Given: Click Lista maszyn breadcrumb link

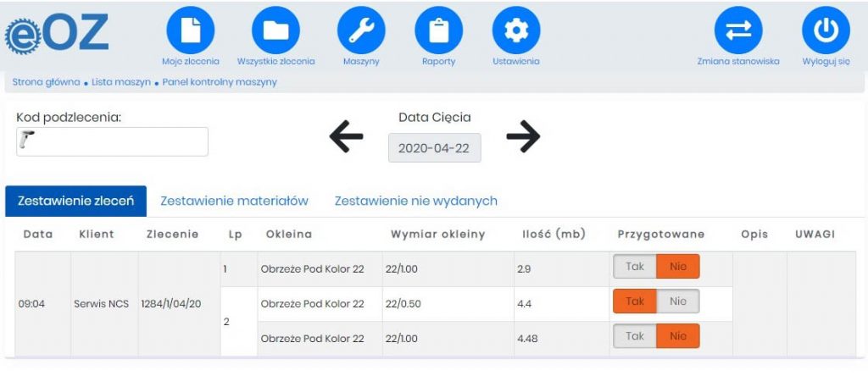Looking at the screenshot, I should (121, 82).
